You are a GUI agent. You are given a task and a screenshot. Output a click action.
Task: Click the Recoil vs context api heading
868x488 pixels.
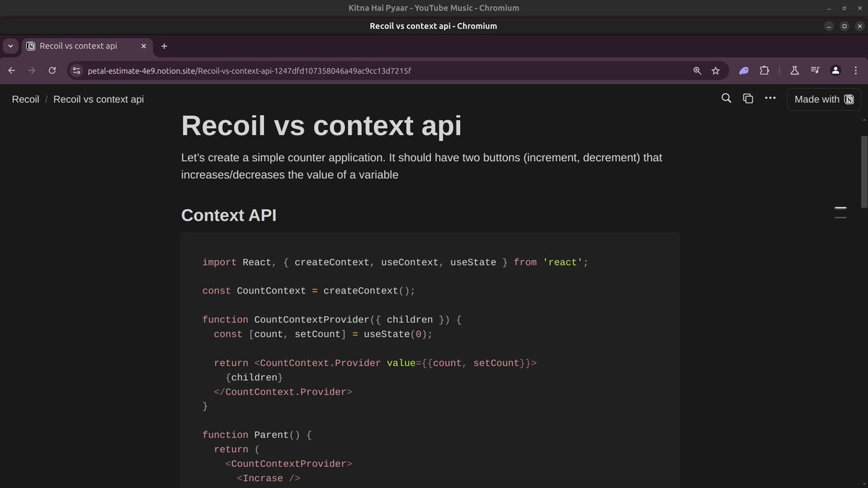321,124
